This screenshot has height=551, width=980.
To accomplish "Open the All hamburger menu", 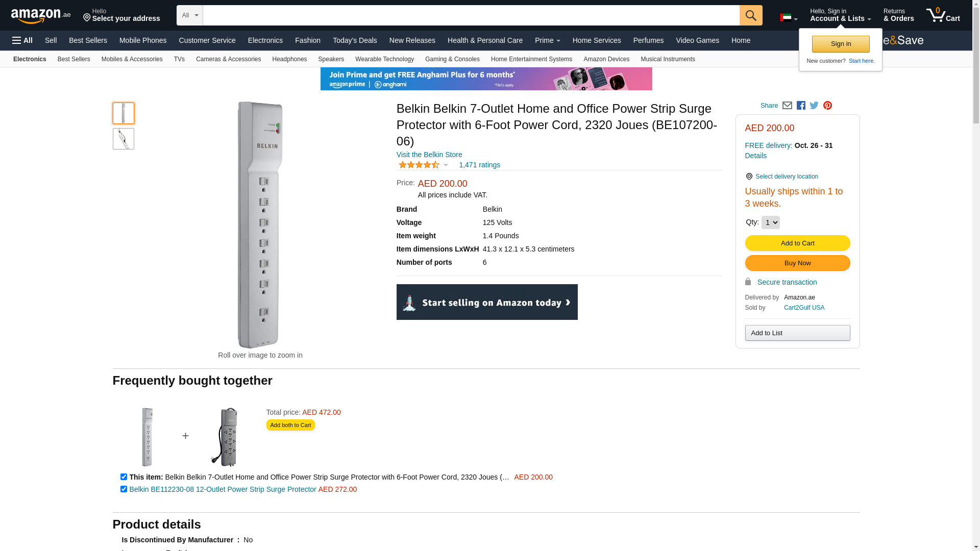I will (22, 40).
